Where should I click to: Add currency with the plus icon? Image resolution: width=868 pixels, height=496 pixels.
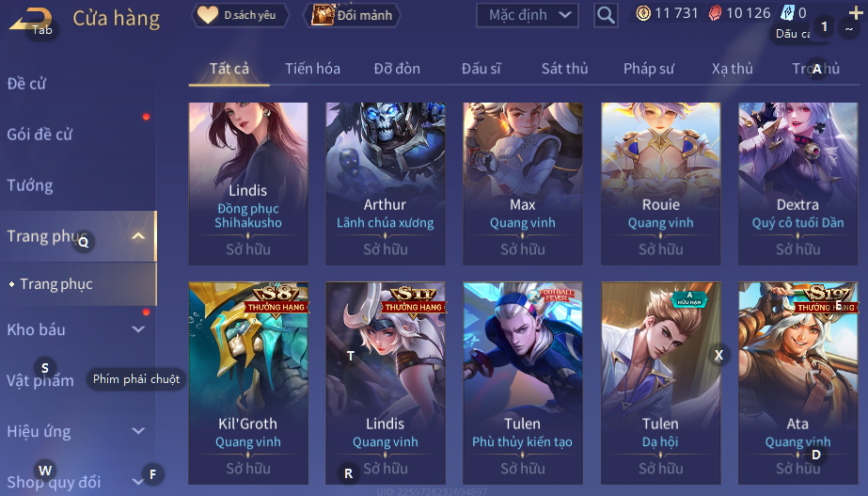coord(855,12)
